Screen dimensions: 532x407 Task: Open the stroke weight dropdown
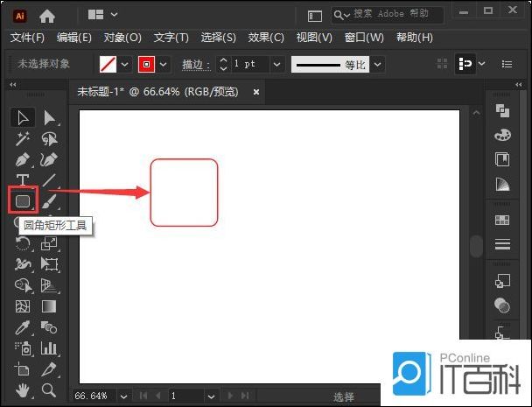point(276,64)
